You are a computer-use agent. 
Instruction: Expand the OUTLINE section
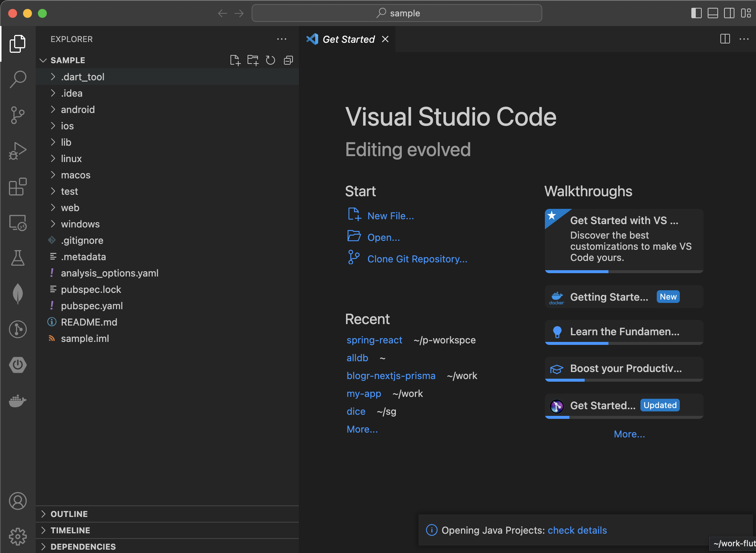pos(69,514)
